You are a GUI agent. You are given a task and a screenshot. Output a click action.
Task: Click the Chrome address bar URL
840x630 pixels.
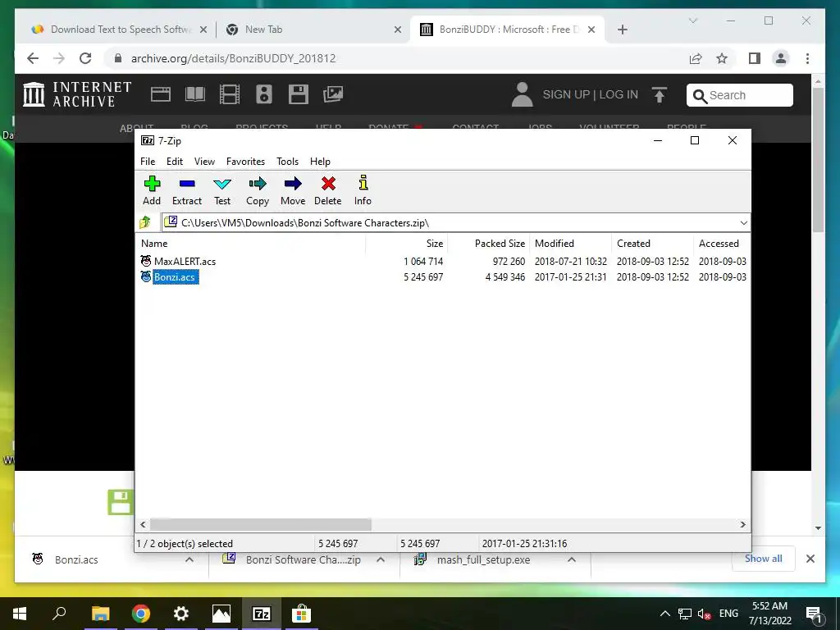tap(233, 58)
